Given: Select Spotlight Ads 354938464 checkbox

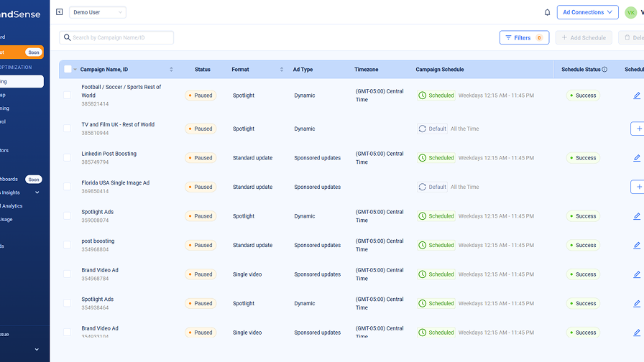Looking at the screenshot, I should [x=67, y=303].
